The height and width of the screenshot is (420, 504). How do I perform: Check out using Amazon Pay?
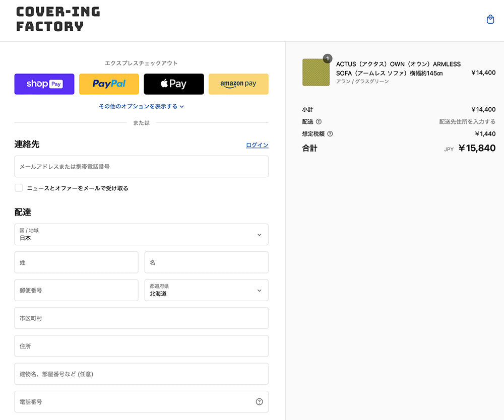coord(238,84)
